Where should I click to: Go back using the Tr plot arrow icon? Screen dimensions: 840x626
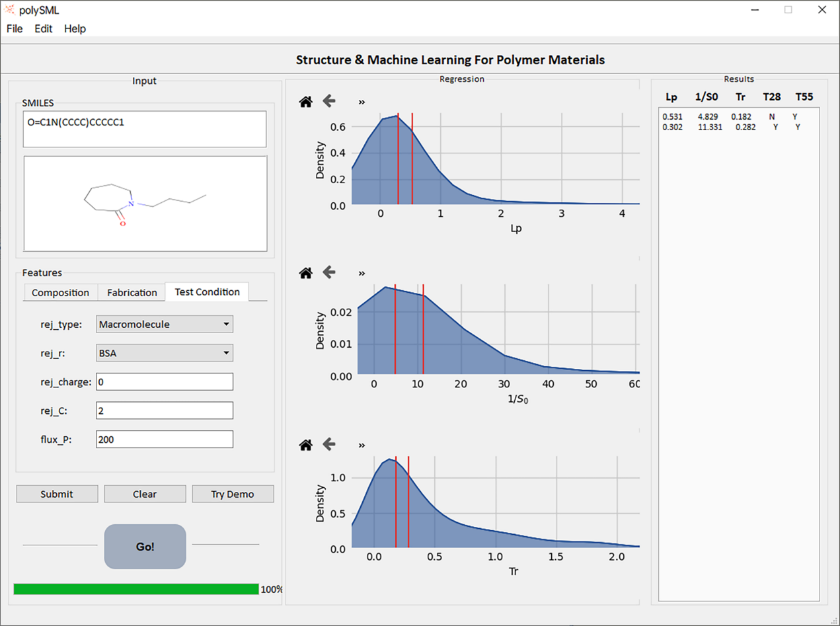pyautogui.click(x=329, y=444)
